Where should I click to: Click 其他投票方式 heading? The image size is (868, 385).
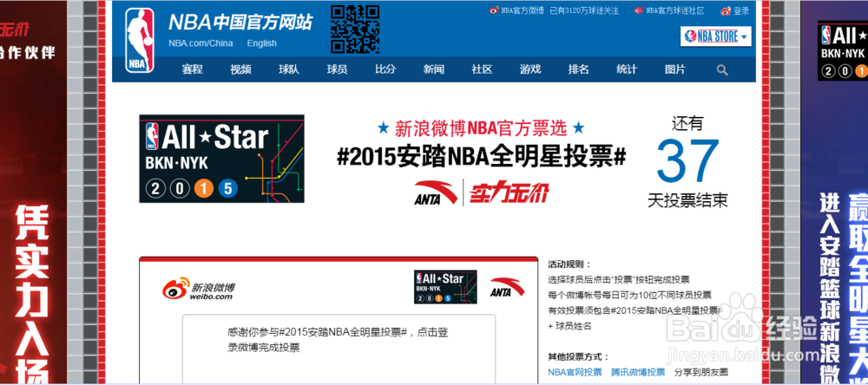point(578,356)
